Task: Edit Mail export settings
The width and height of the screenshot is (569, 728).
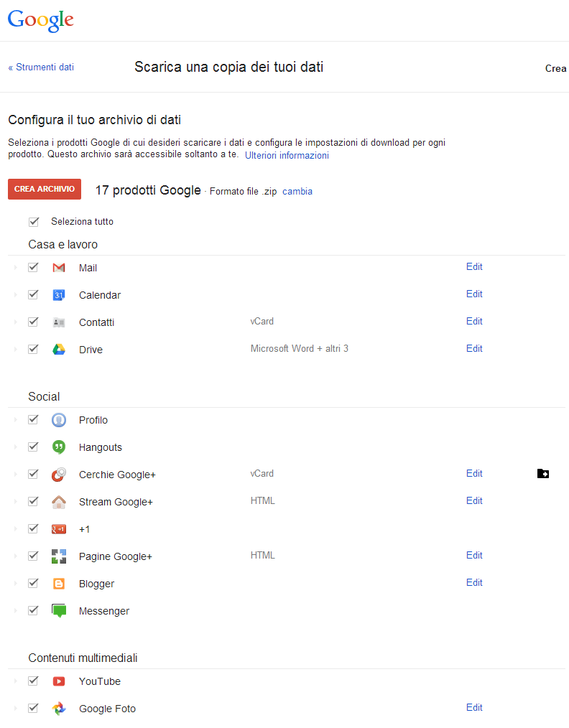Action: (x=474, y=266)
